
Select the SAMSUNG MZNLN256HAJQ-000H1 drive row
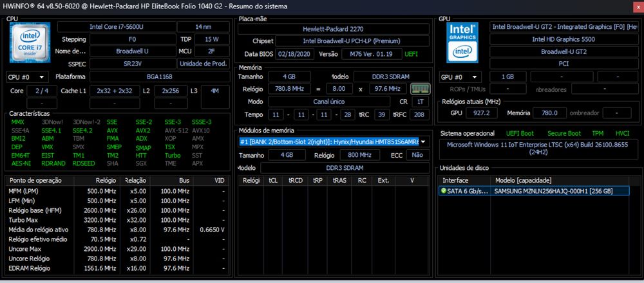[534, 191]
